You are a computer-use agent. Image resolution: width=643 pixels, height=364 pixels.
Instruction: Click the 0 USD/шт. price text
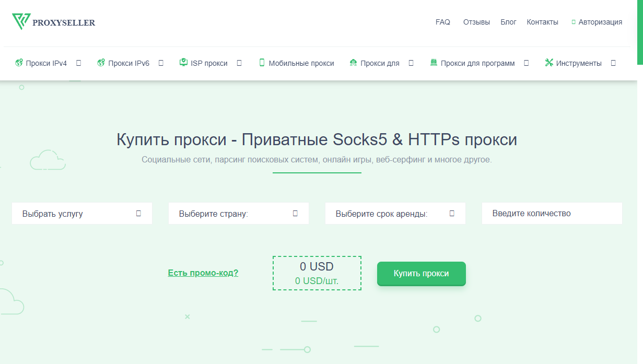tap(317, 281)
